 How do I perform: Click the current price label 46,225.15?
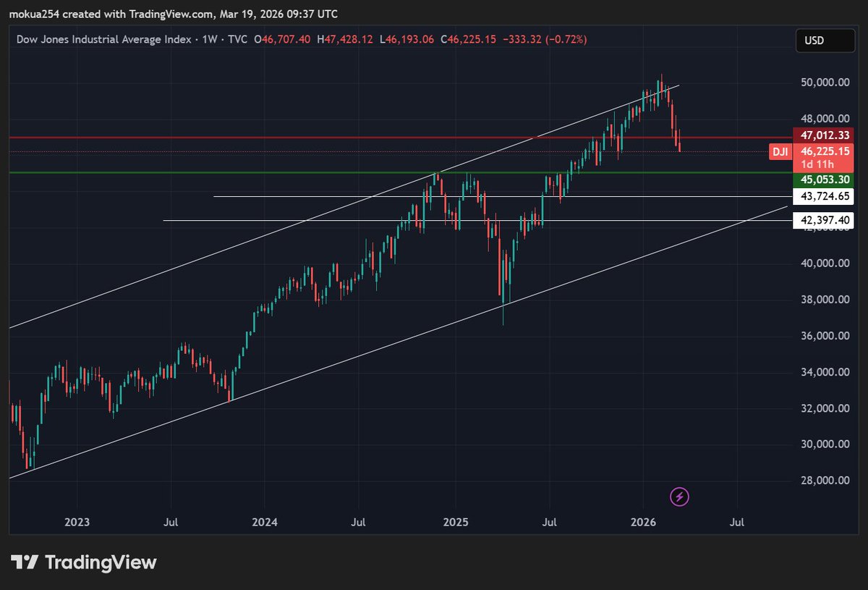pyautogui.click(x=824, y=153)
